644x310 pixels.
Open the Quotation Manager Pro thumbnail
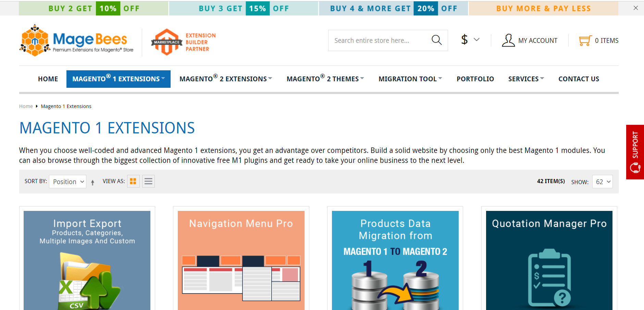pos(549,260)
